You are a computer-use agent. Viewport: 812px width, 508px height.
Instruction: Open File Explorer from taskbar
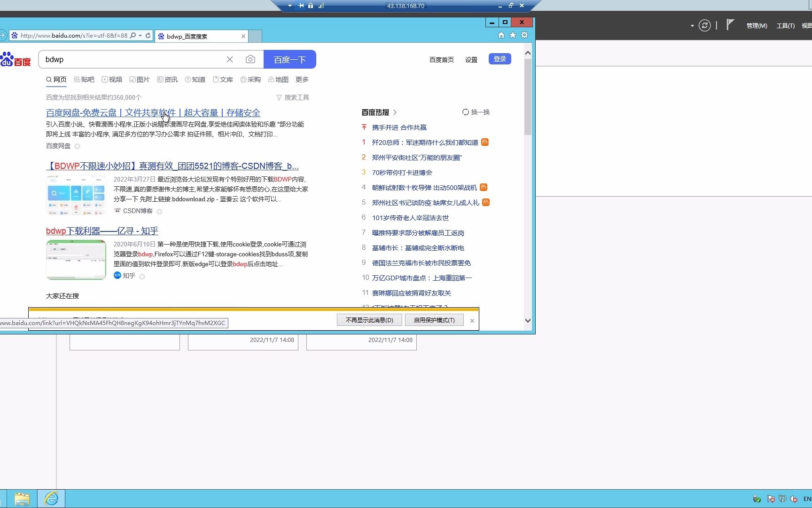pos(22,499)
